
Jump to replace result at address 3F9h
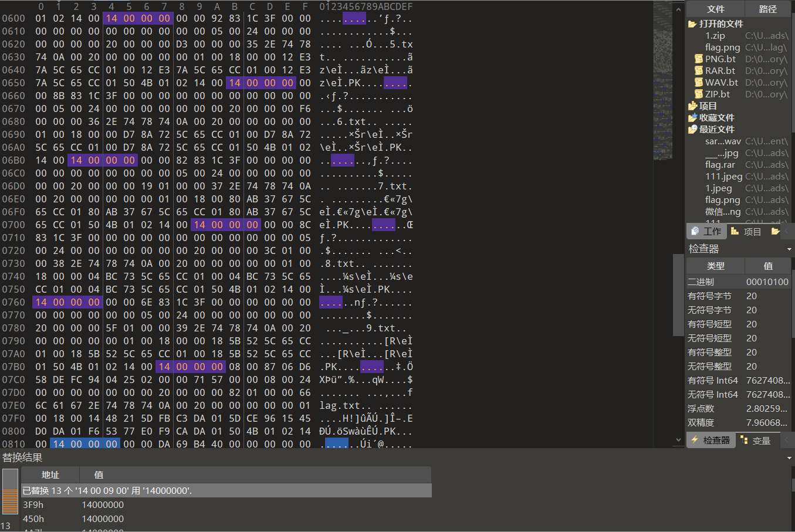point(226,504)
